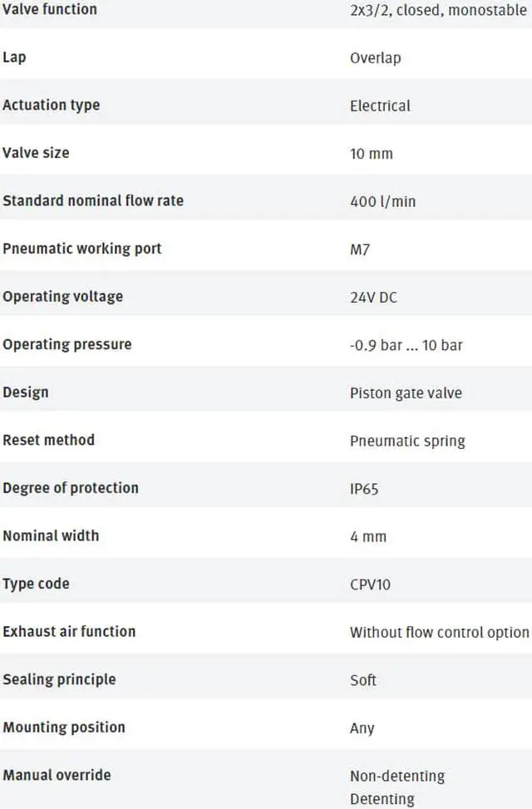
Task: Click the "Operating voltage" label
Action: pos(62,296)
